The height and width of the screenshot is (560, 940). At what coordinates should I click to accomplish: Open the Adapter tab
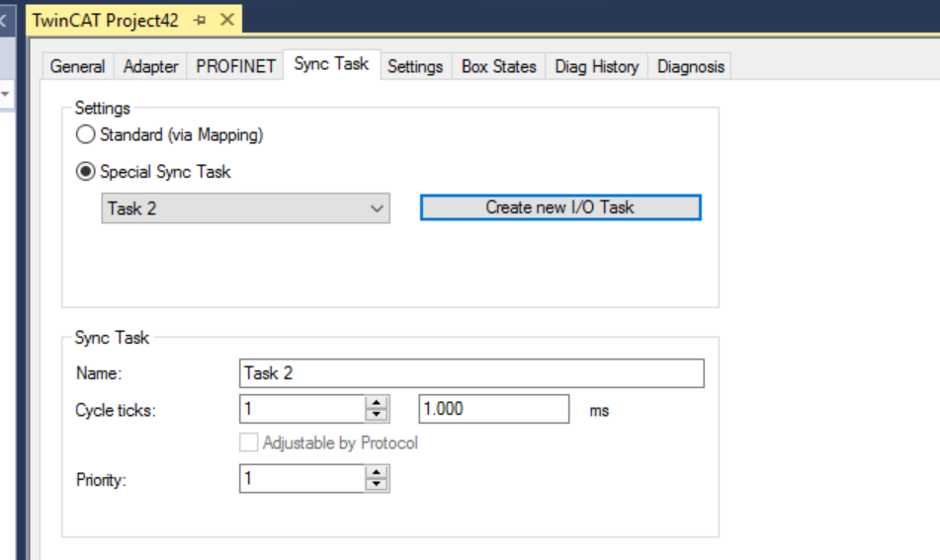point(150,66)
